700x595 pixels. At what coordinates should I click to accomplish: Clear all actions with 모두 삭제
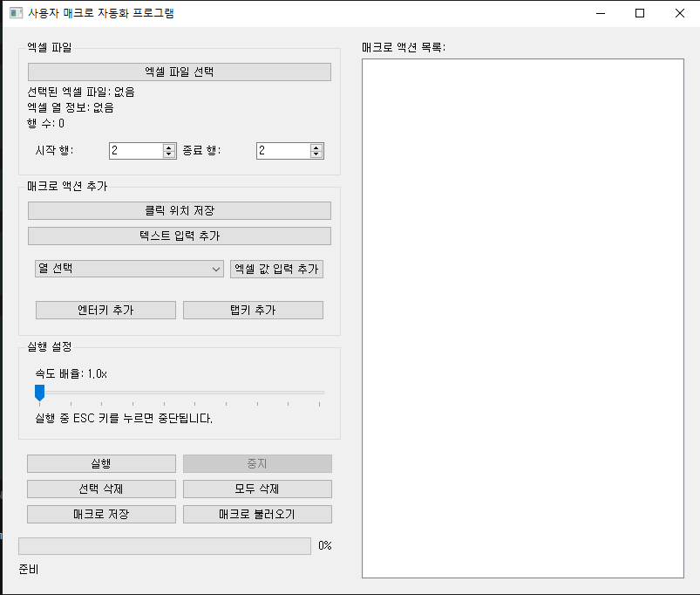[256, 489]
